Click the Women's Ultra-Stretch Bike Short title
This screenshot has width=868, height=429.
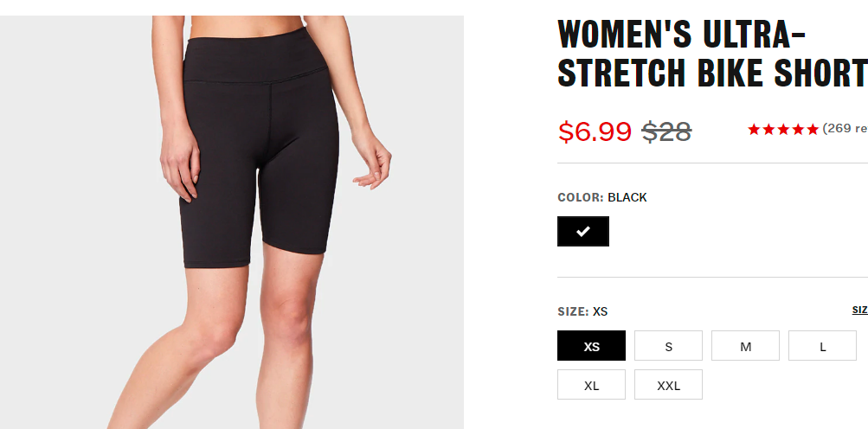[x=712, y=53]
